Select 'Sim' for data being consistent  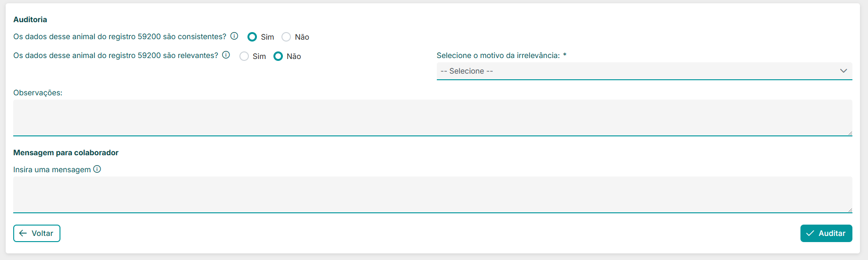252,37
